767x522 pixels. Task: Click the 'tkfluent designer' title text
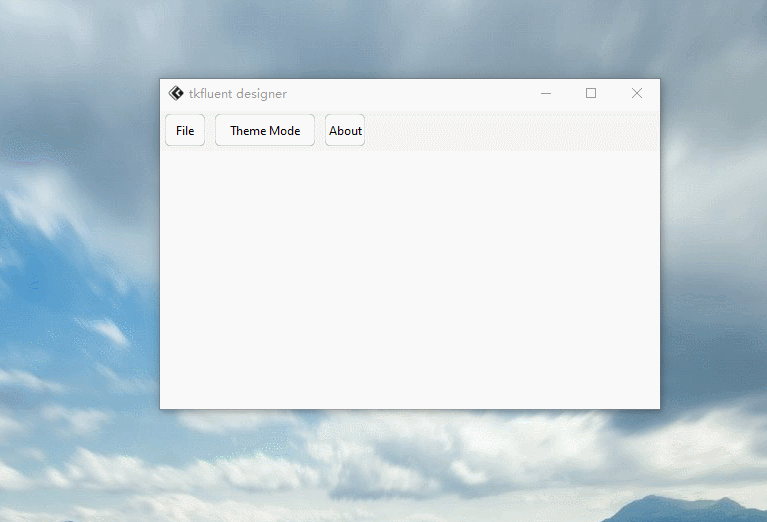pos(238,94)
